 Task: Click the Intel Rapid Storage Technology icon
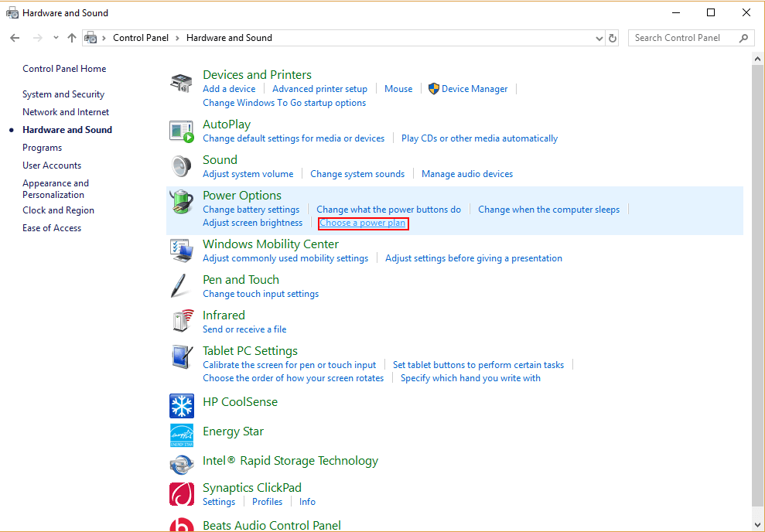point(182,465)
